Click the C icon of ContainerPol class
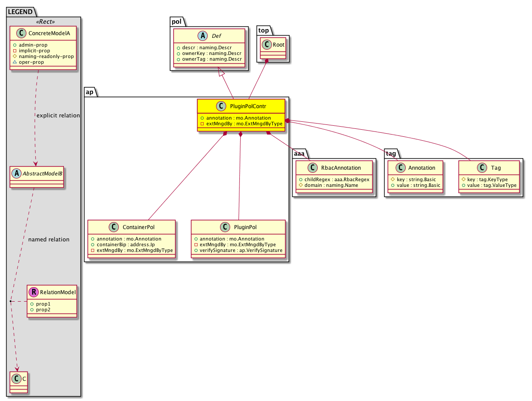 114,227
